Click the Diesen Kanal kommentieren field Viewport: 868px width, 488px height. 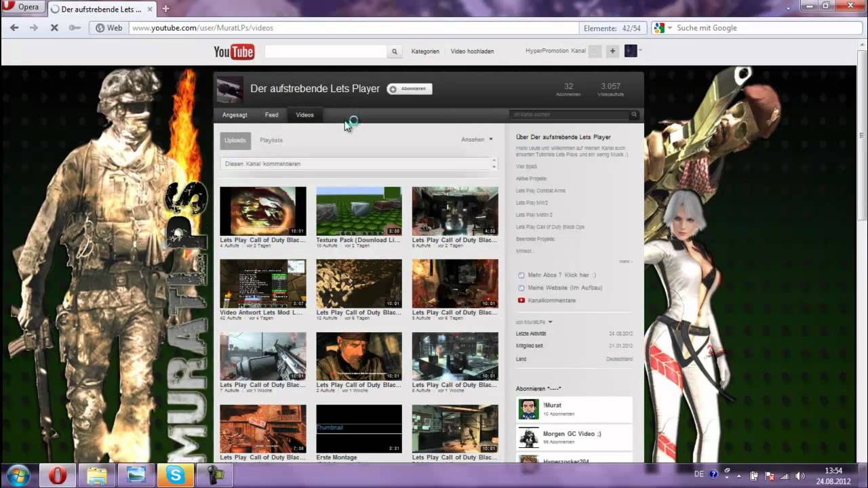(356, 164)
